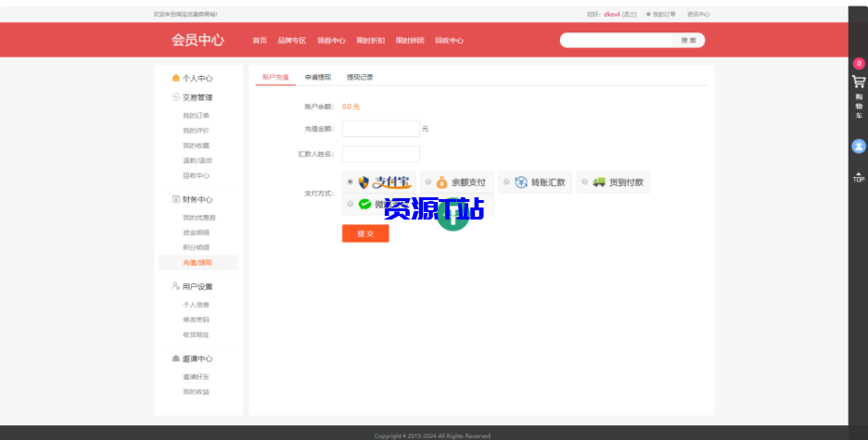Select the 余额支付 radio button
Image resolution: width=868 pixels, height=440 pixels.
pyautogui.click(x=428, y=182)
